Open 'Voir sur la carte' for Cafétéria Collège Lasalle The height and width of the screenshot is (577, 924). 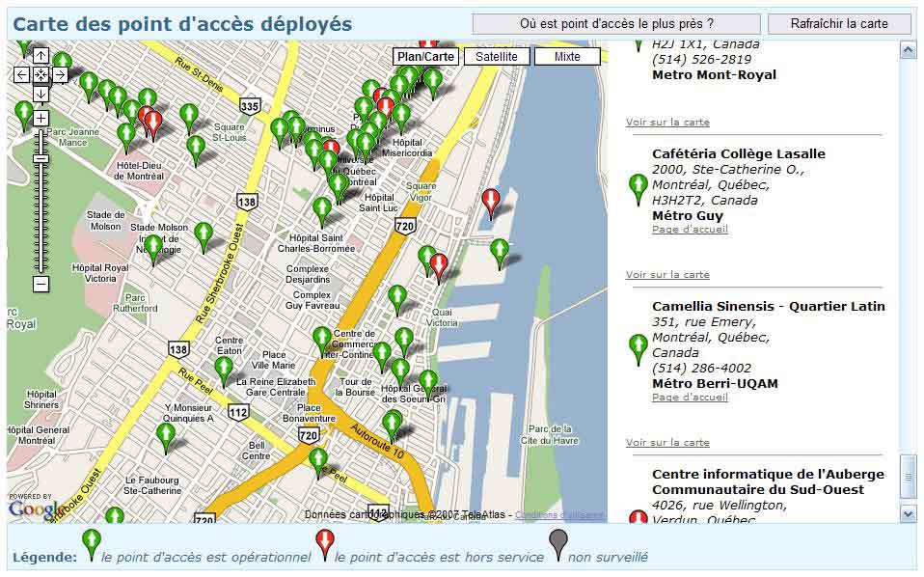click(x=667, y=275)
